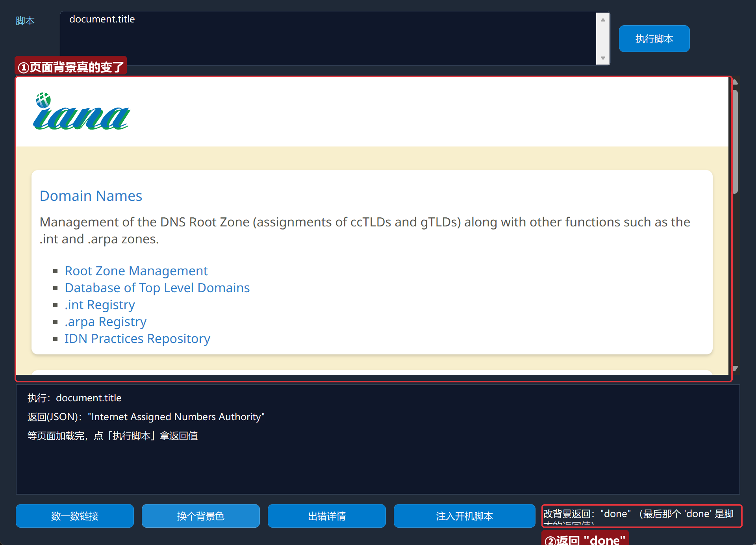Click the 换个背景色 button
This screenshot has height=545, width=756.
click(201, 516)
